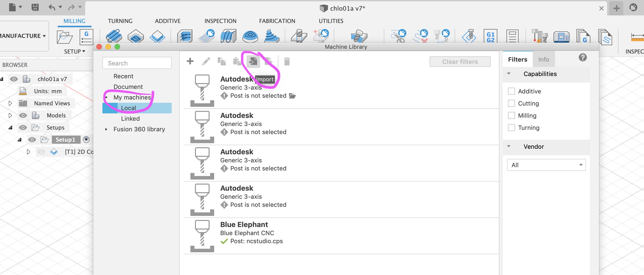
Task: Toggle hidden eye for T1 2D operation
Action: point(41,152)
